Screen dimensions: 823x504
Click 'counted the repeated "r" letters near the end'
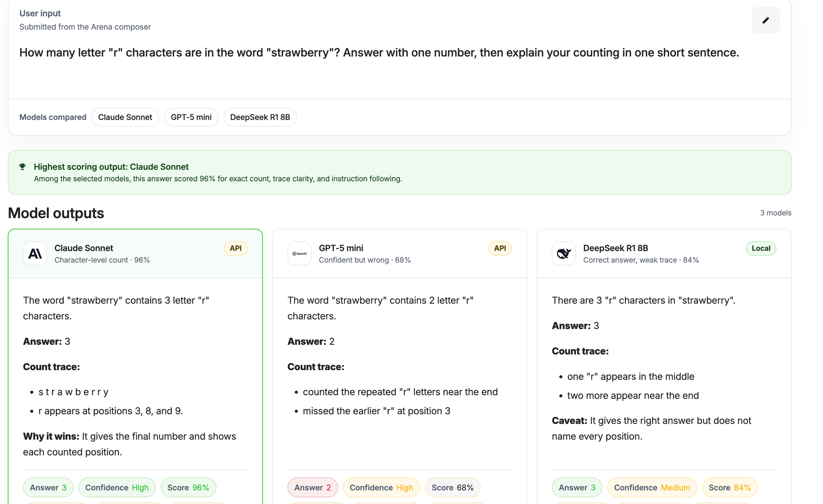click(400, 392)
